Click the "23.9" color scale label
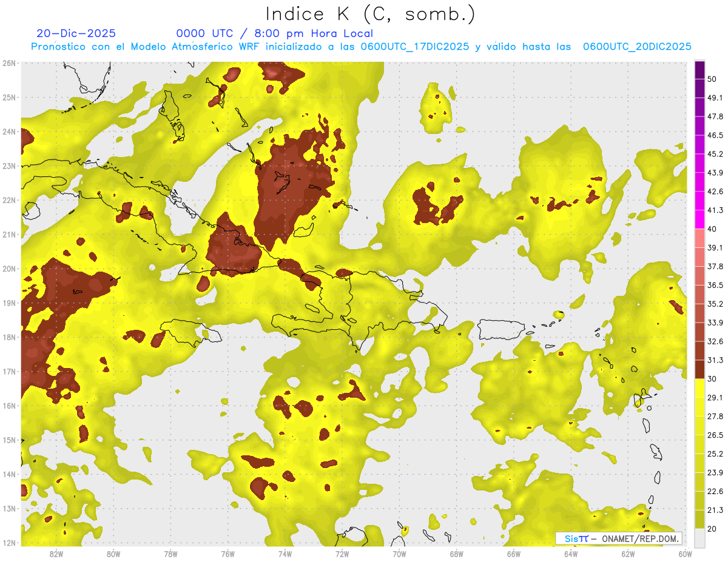Viewport: 728px width, 562px height. point(715,473)
